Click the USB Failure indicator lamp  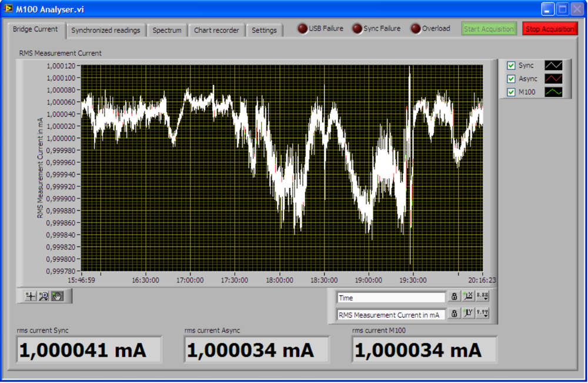302,27
